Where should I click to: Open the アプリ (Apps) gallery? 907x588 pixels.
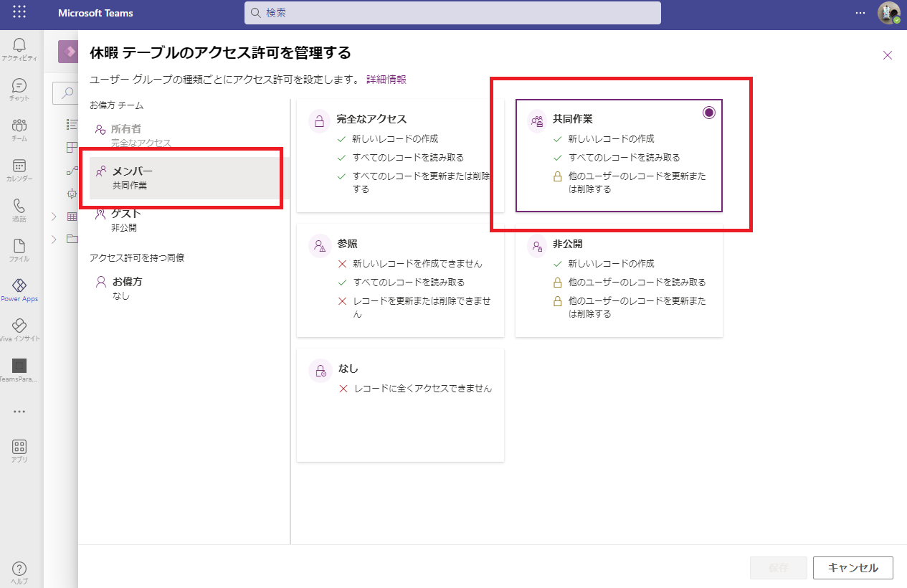pyautogui.click(x=19, y=450)
